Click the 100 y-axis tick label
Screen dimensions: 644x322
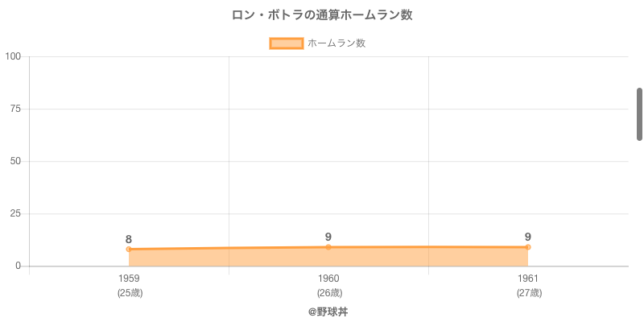click(13, 56)
